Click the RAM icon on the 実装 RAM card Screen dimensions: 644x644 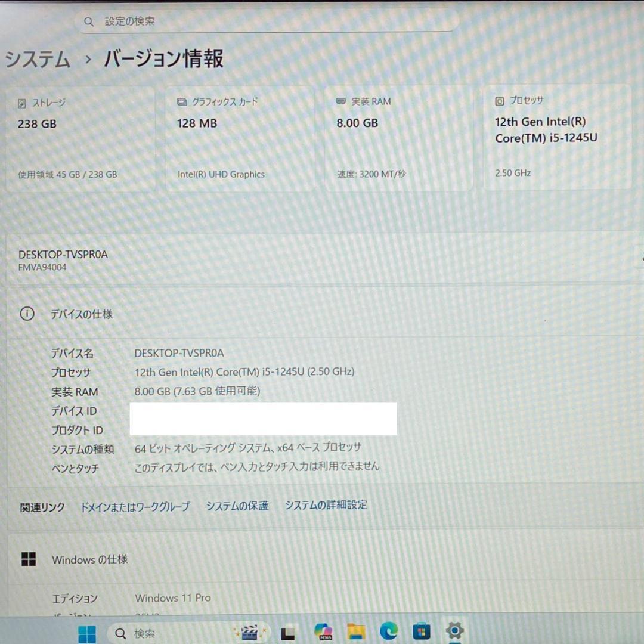coord(341,101)
